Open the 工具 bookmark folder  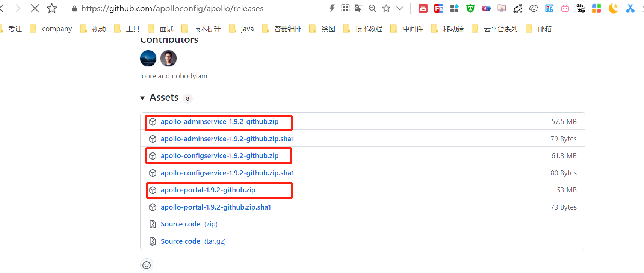(x=127, y=29)
